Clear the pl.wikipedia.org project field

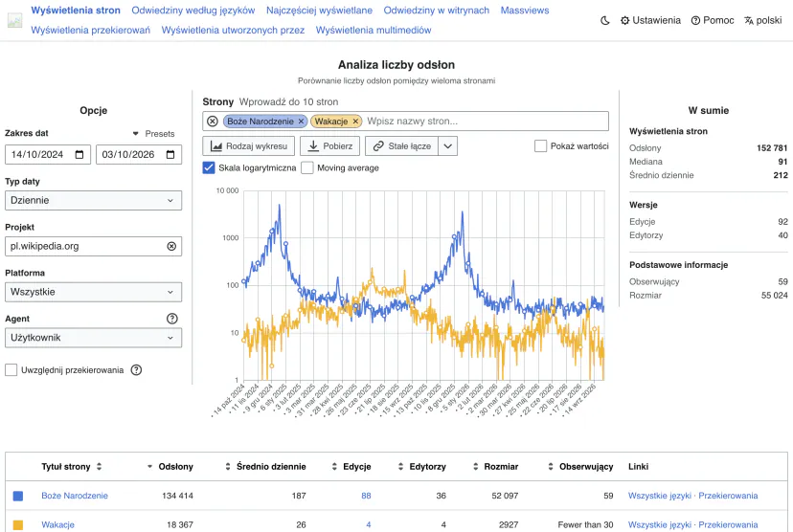(x=171, y=246)
